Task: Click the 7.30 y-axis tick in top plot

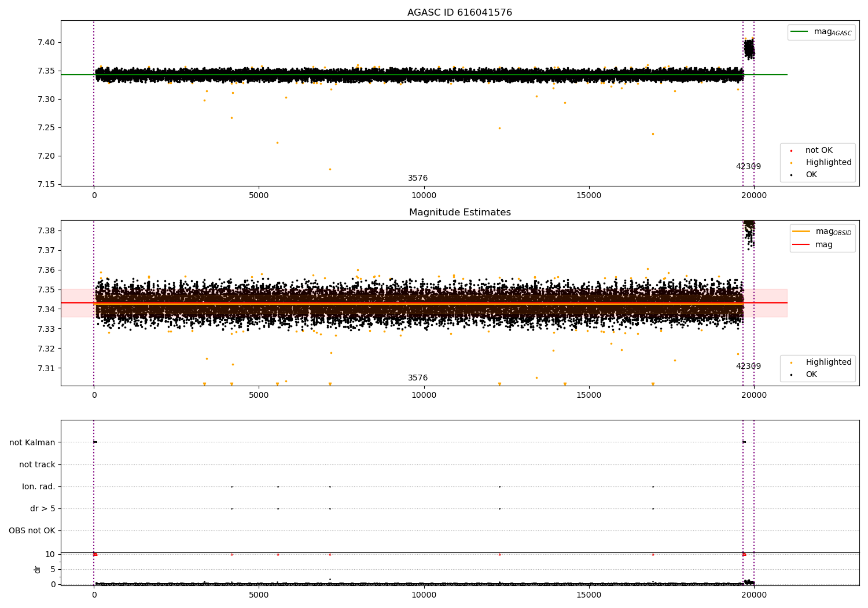Action: pyautogui.click(x=47, y=100)
